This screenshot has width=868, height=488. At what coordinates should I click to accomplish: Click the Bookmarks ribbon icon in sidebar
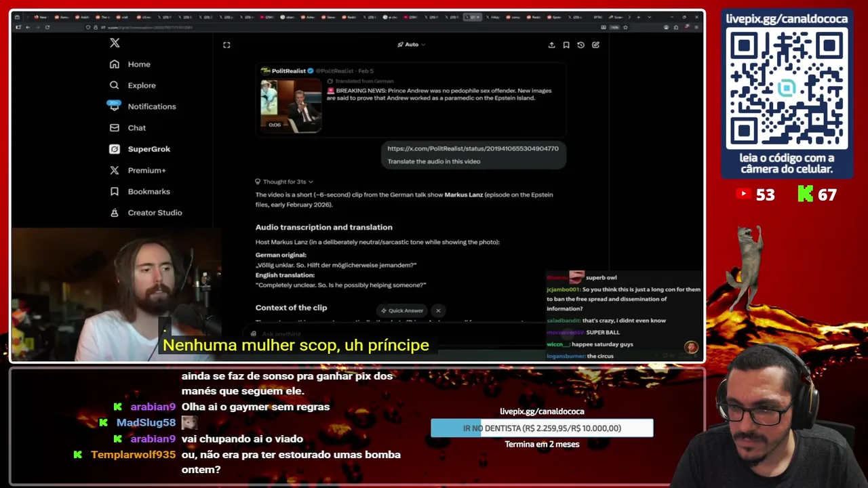114,191
